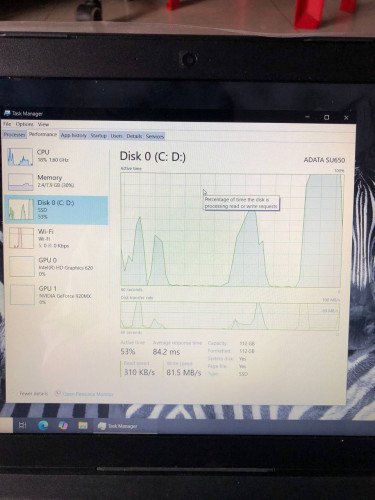Open the Memory usage item
The width and height of the screenshot is (375, 500).
(x=56, y=181)
